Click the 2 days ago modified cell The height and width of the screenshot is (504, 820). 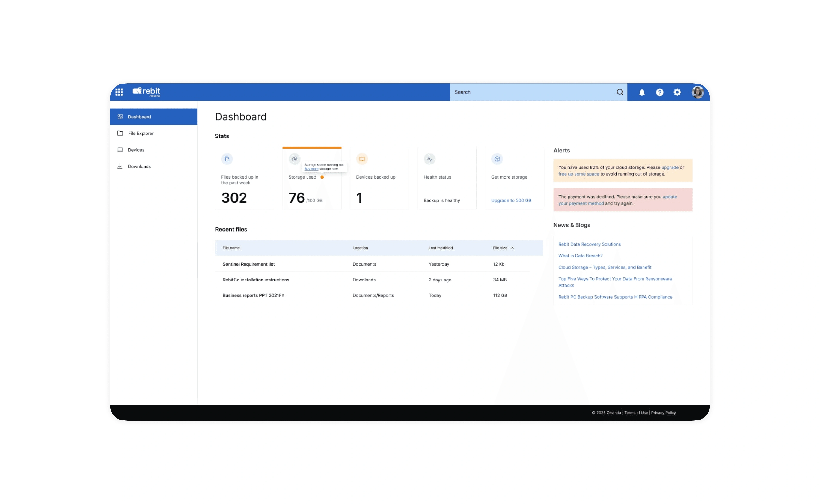click(440, 280)
